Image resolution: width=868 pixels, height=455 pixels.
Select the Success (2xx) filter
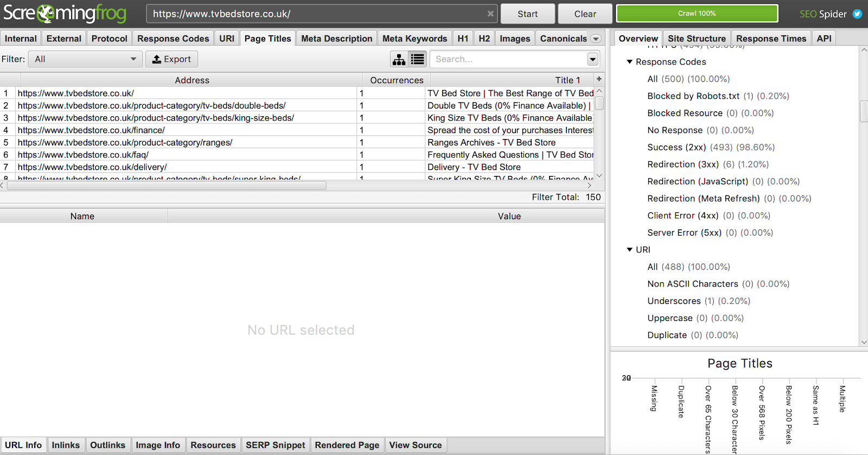(x=711, y=147)
